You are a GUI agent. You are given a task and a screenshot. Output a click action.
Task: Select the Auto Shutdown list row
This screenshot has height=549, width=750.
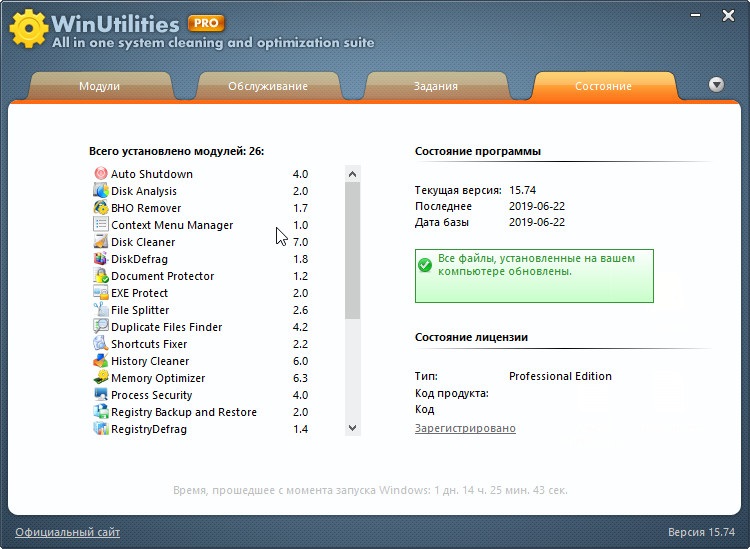[x=201, y=174]
